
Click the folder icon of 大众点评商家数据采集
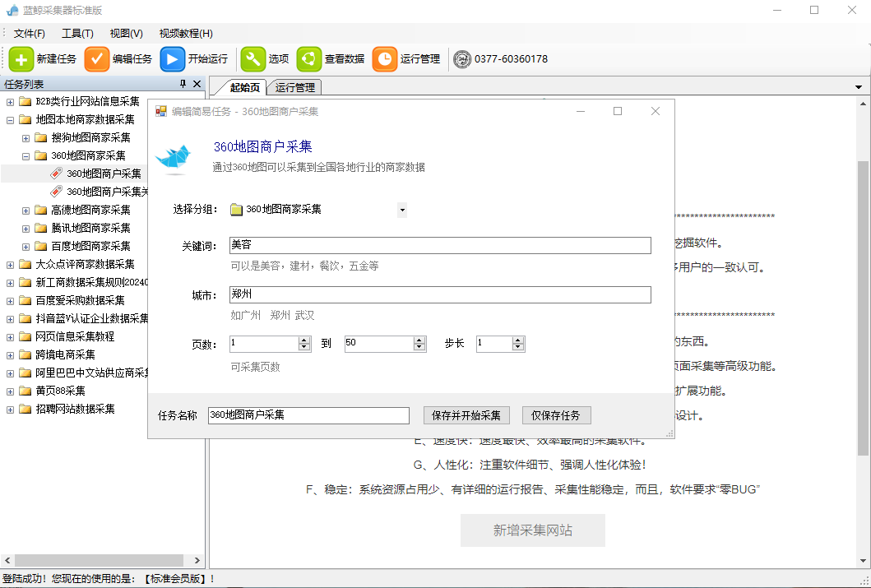point(25,264)
